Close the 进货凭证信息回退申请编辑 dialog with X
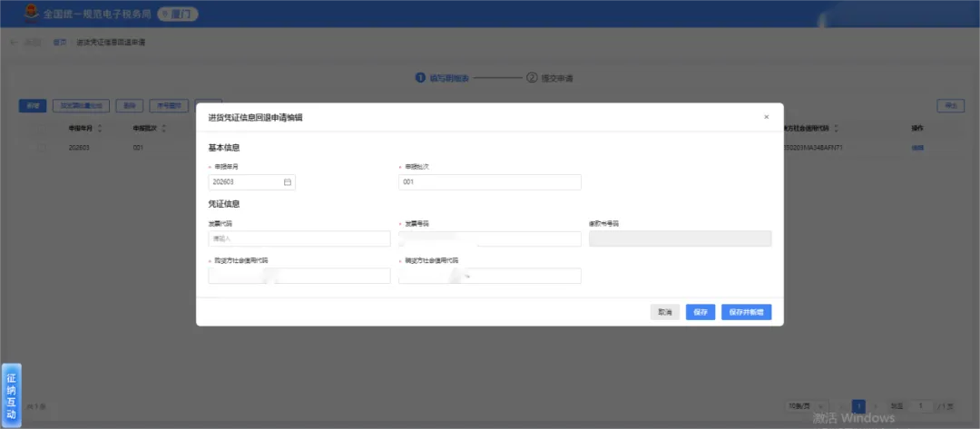980x429 pixels. (766, 117)
